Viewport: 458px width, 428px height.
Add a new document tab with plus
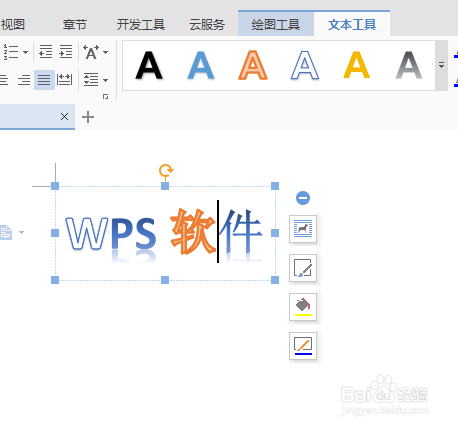pyautogui.click(x=88, y=117)
